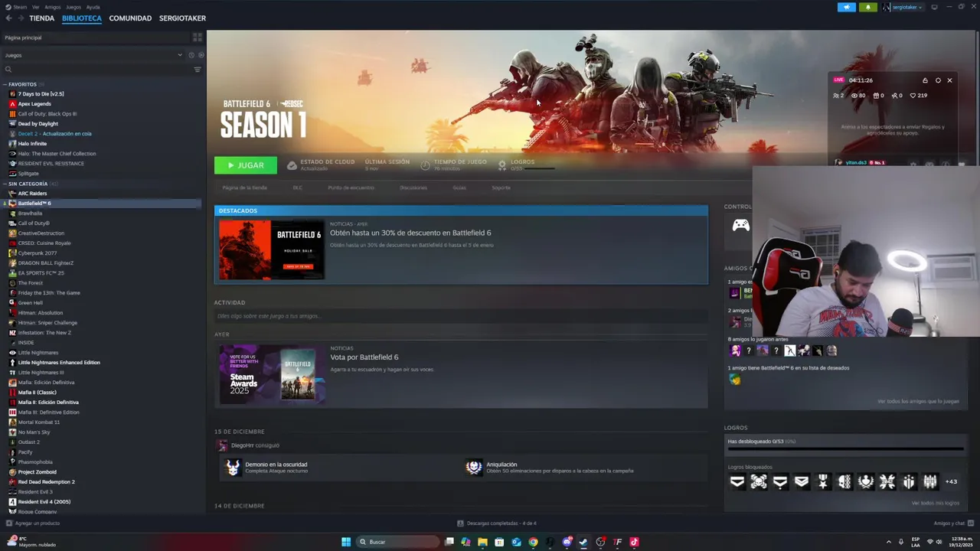Open Amigos y chat
Image resolution: width=980 pixels, height=551 pixels.
[953, 523]
